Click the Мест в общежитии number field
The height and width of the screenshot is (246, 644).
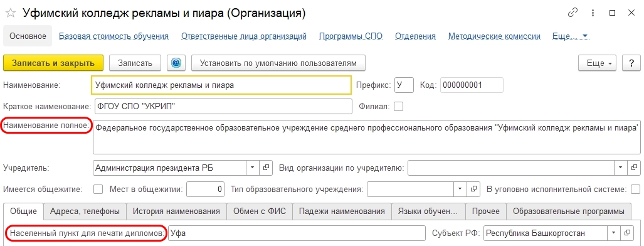205,190
